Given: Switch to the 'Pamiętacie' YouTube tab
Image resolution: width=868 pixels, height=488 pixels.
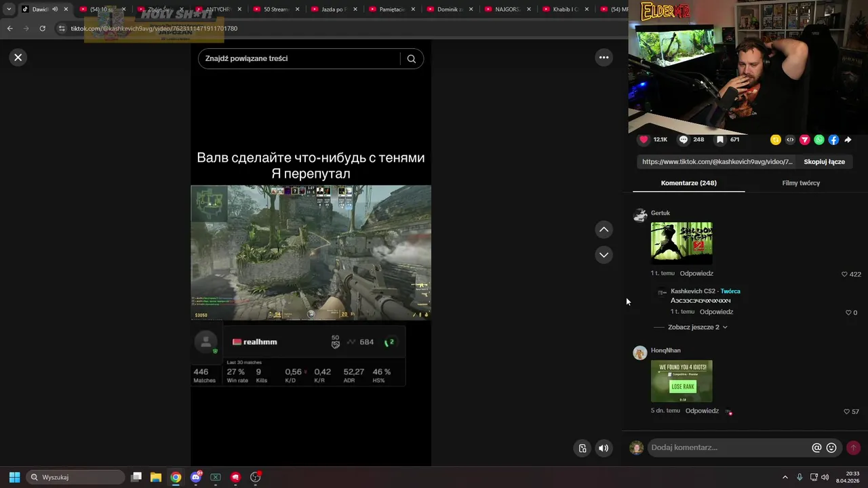Looking at the screenshot, I should 392,9.
